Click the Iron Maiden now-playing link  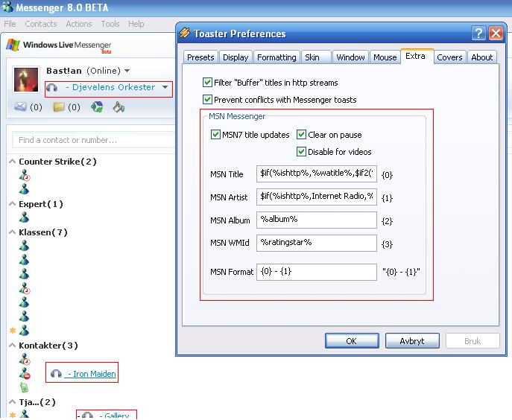coord(91,374)
